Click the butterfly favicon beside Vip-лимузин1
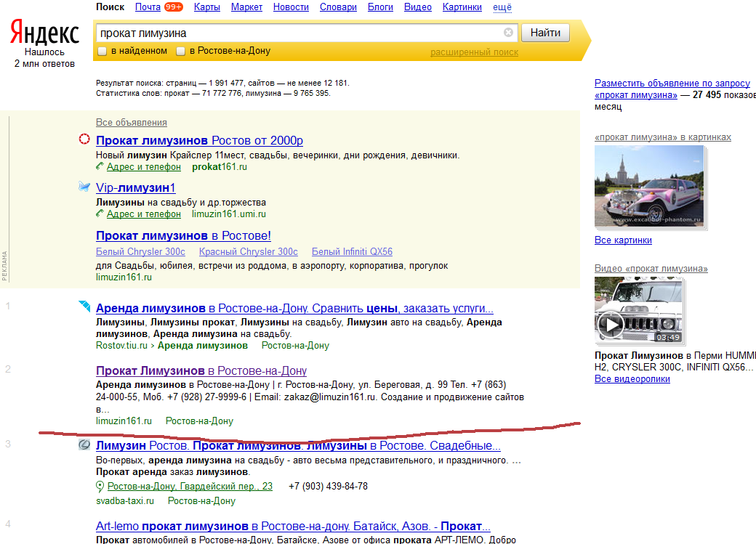The width and height of the screenshot is (756, 544). (x=84, y=187)
